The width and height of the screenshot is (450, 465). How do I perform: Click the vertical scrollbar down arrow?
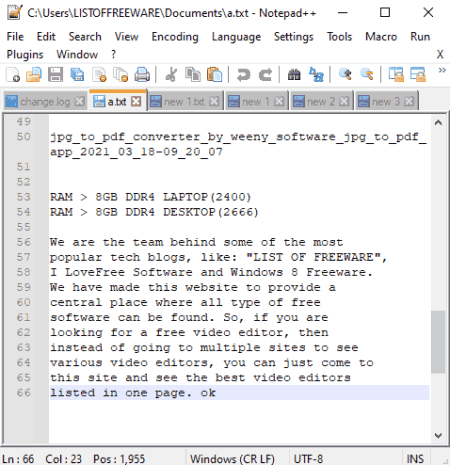[438, 435]
